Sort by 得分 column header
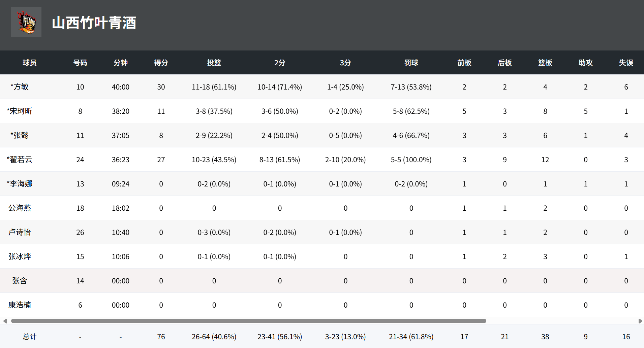Image resolution: width=644 pixels, height=348 pixels. point(161,63)
